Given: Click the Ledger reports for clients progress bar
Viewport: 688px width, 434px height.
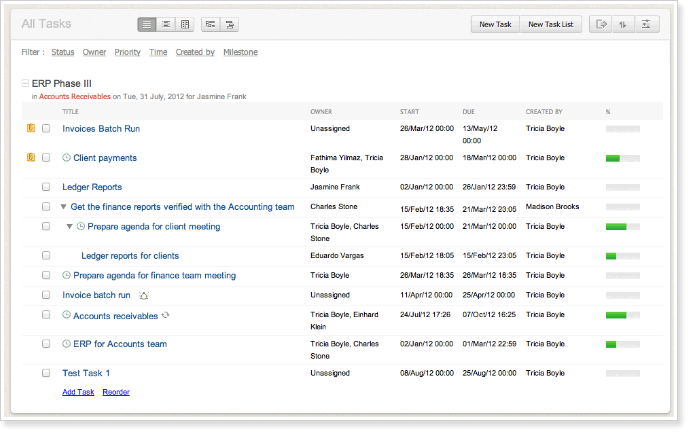Looking at the screenshot, I should click(623, 256).
